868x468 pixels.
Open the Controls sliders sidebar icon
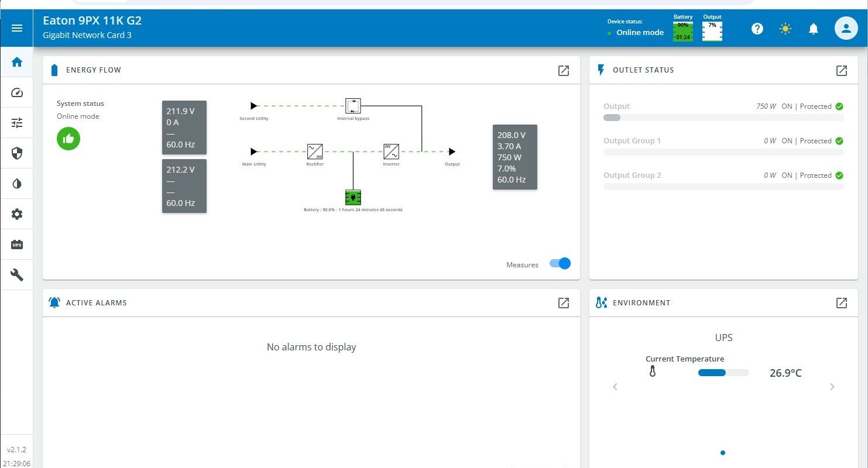tap(17, 123)
